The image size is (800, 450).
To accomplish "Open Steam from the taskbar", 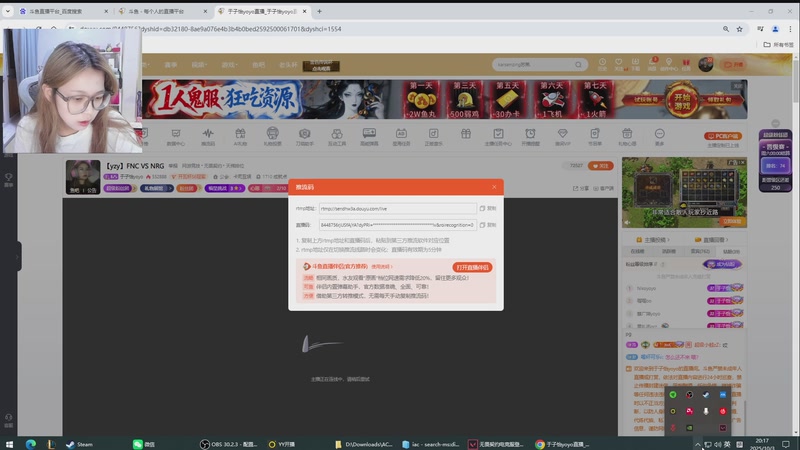I will pyautogui.click(x=79, y=444).
